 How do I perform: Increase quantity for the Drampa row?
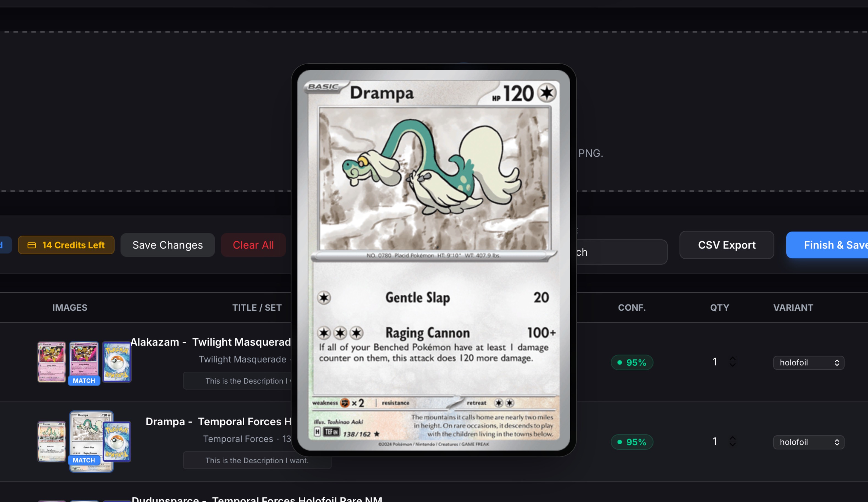click(733, 438)
